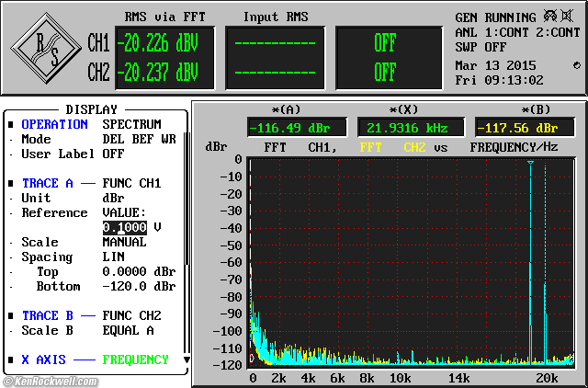
Task: Click the square bullet beside X AXIS
Action: [x=11, y=359]
